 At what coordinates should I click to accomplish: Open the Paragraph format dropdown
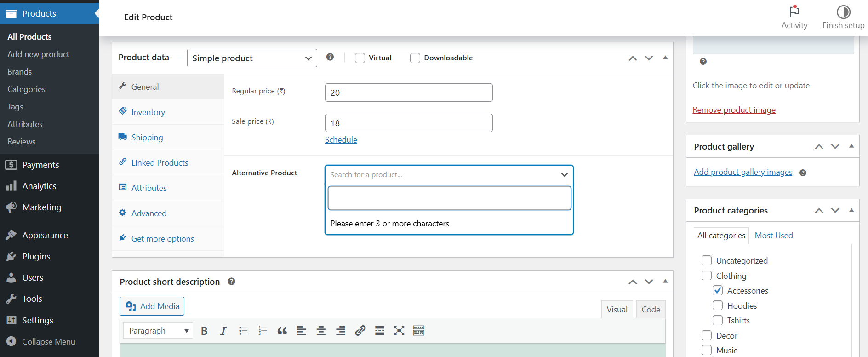(158, 331)
